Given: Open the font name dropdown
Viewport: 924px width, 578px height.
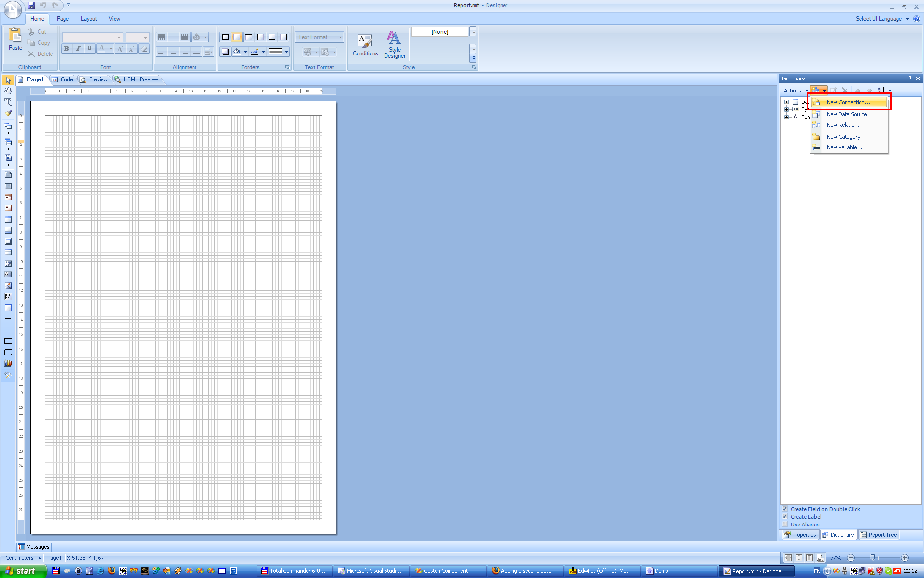Looking at the screenshot, I should point(119,37).
